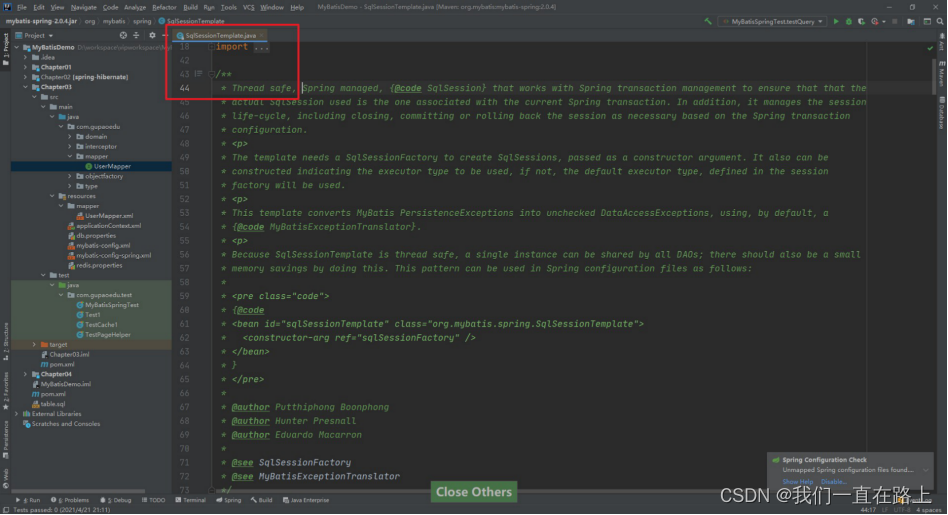Toggle the 1: Project tool window stripe
Viewport: 948px width, 515px height.
pyautogui.click(x=5, y=50)
